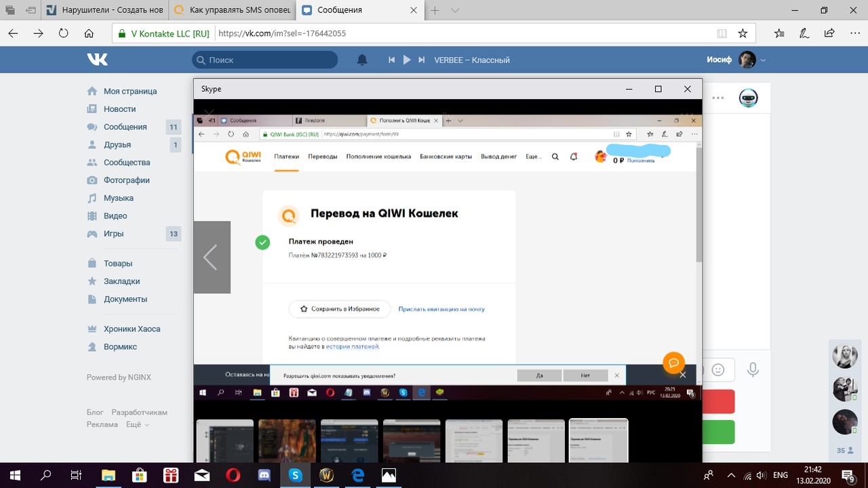The width and height of the screenshot is (868, 488).
Task: Open Иосиф profile avatar
Action: tap(747, 60)
